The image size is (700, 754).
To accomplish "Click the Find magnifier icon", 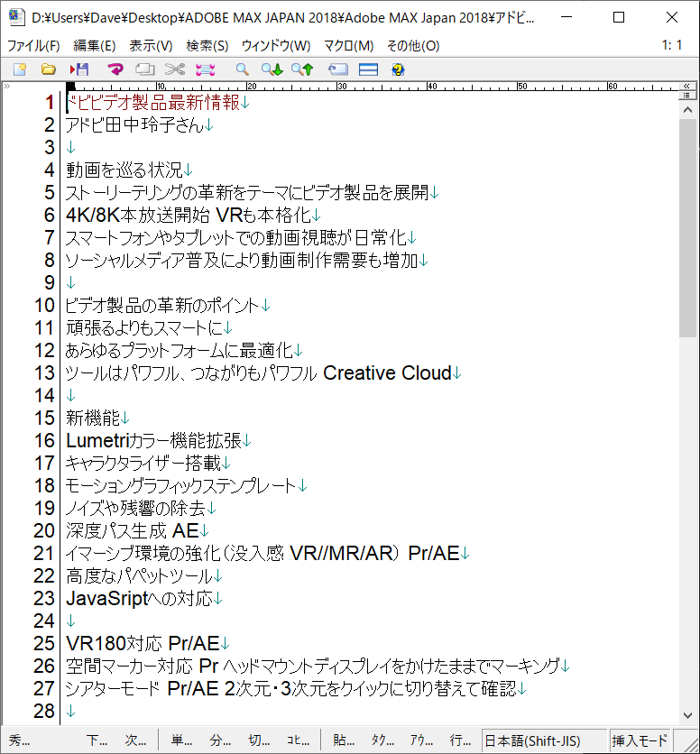I will pyautogui.click(x=242, y=69).
